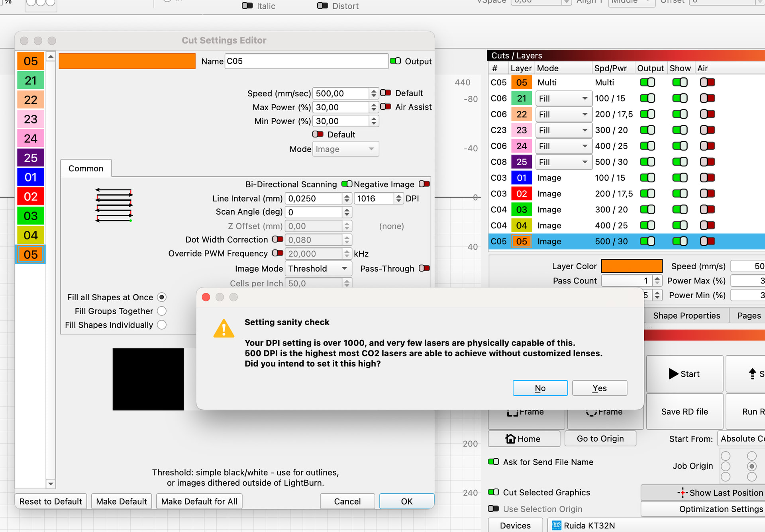Open Fill mode dropdown for layer 25 row
Image resolution: width=765 pixels, height=532 pixels.
tap(563, 162)
